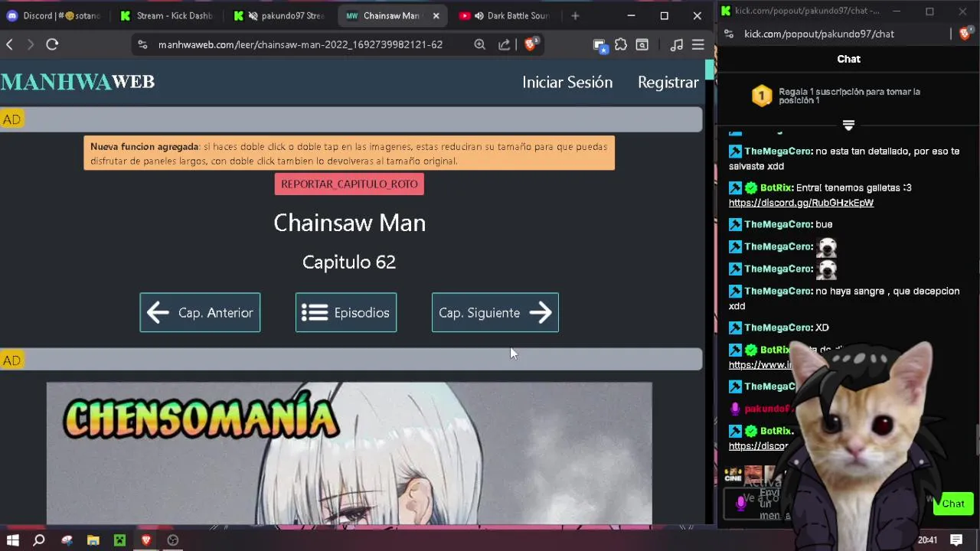Click the kick.com popout chat URL
The image size is (980, 551).
click(x=819, y=34)
